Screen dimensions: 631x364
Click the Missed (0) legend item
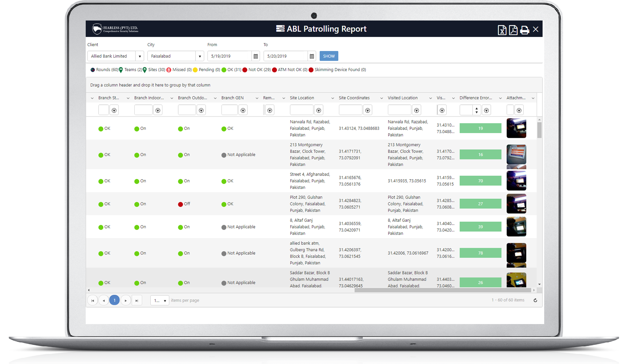pyautogui.click(x=179, y=70)
